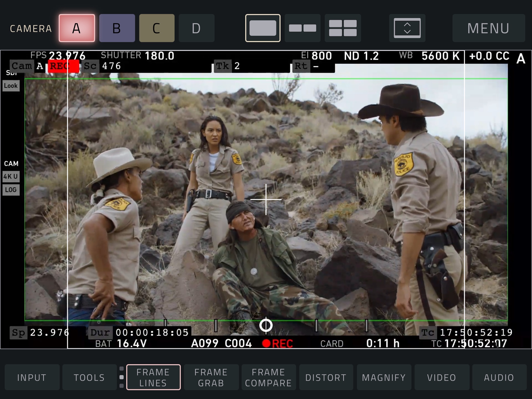Switch to the dual side-by-side view layout

pyautogui.click(x=303, y=28)
